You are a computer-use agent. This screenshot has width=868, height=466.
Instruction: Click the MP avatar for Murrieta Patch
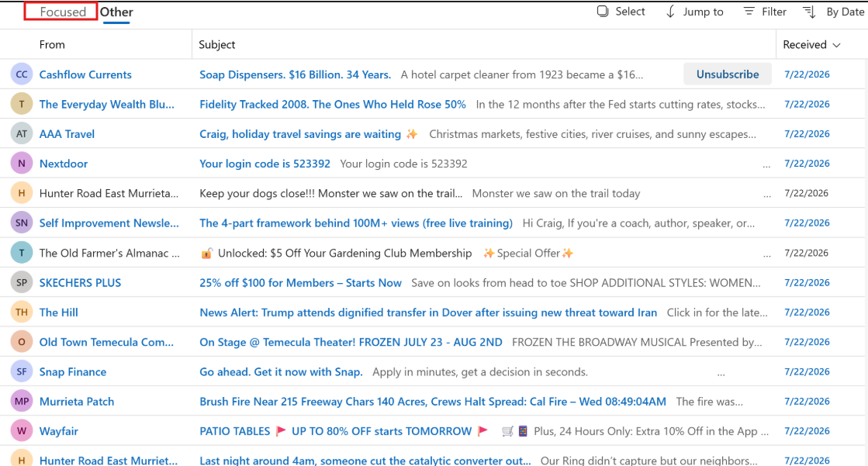(22, 401)
